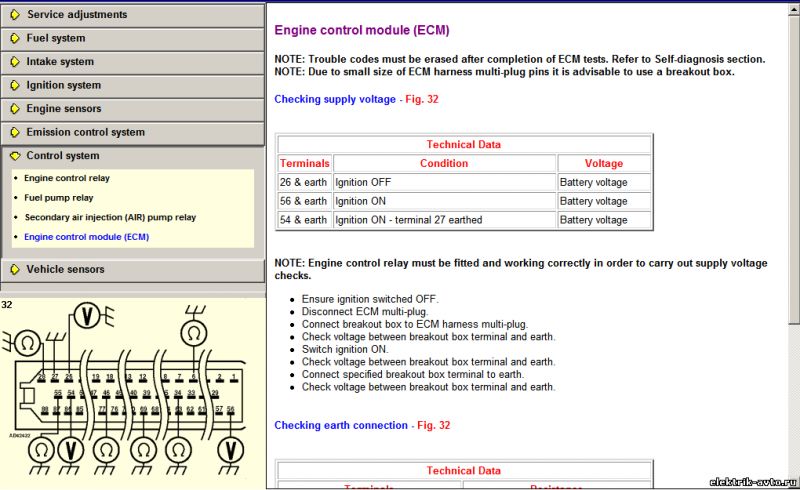Click 'Ensure ignition switched OFF.' bullet
The height and width of the screenshot is (490, 800).
click(x=370, y=299)
